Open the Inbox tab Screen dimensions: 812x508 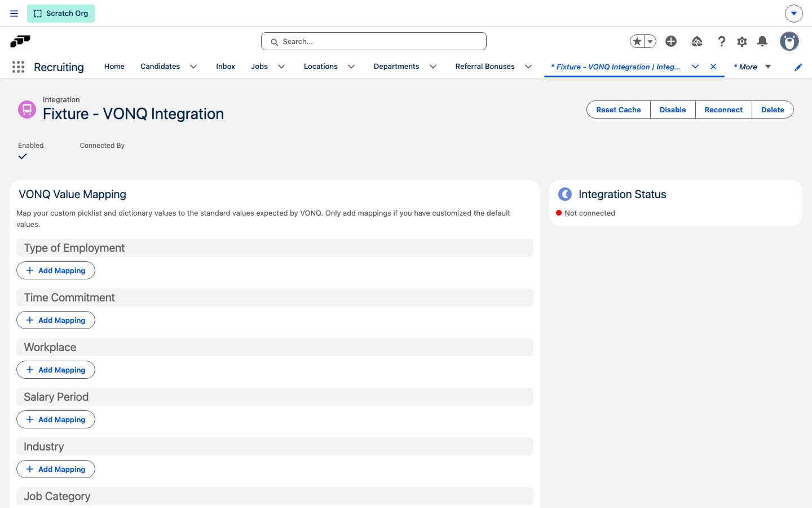click(x=226, y=67)
